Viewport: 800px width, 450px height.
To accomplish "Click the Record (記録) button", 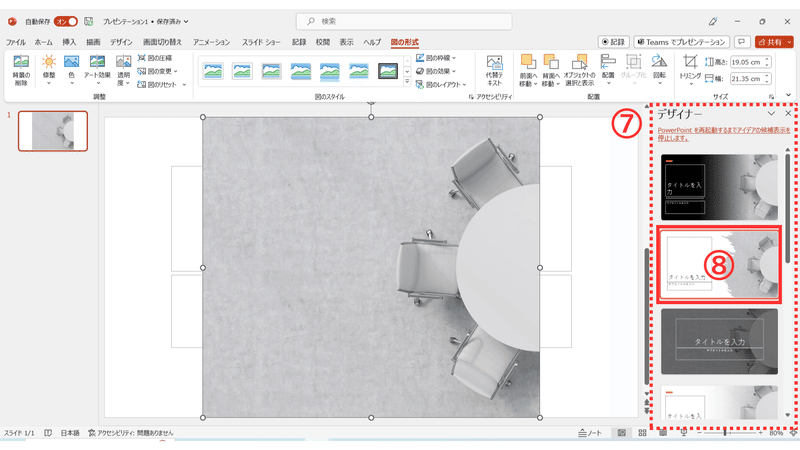I will coord(613,42).
